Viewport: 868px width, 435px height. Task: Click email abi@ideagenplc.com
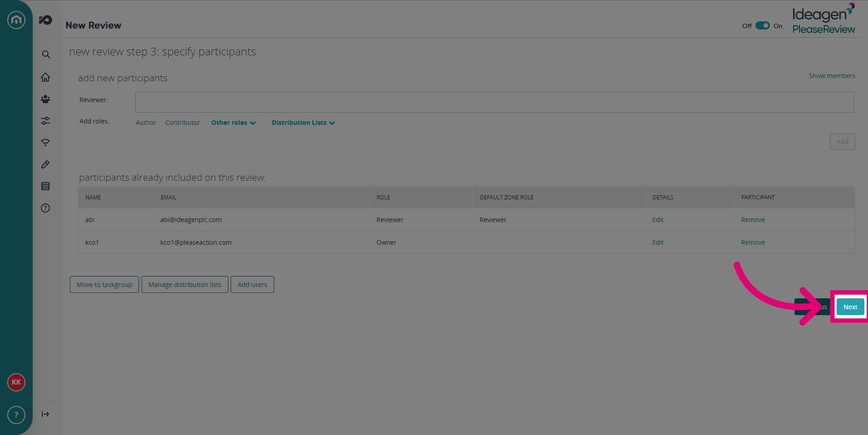pos(191,220)
